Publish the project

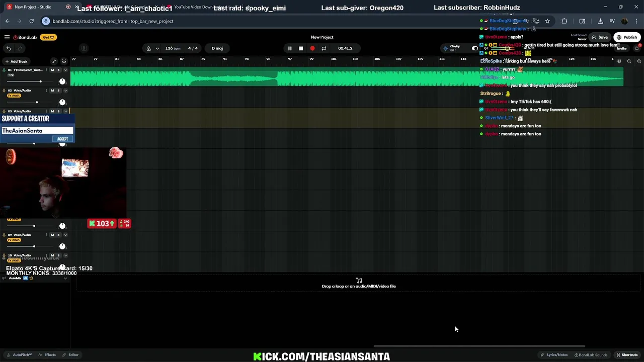pyautogui.click(x=627, y=37)
